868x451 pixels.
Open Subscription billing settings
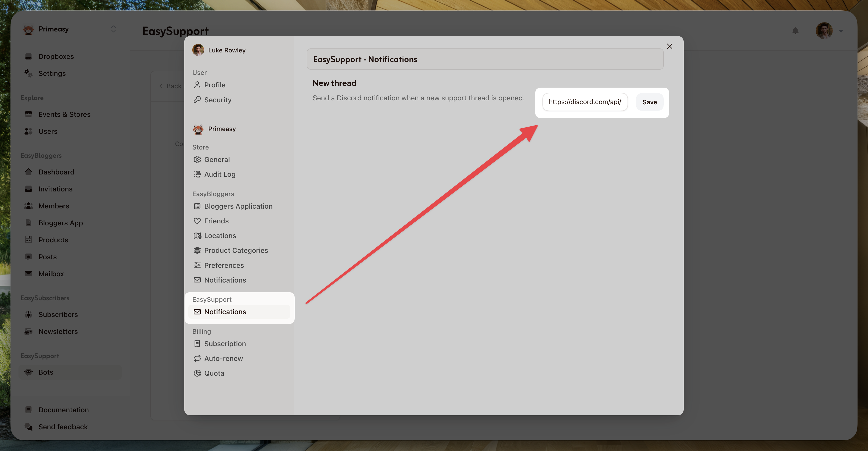[225, 344]
